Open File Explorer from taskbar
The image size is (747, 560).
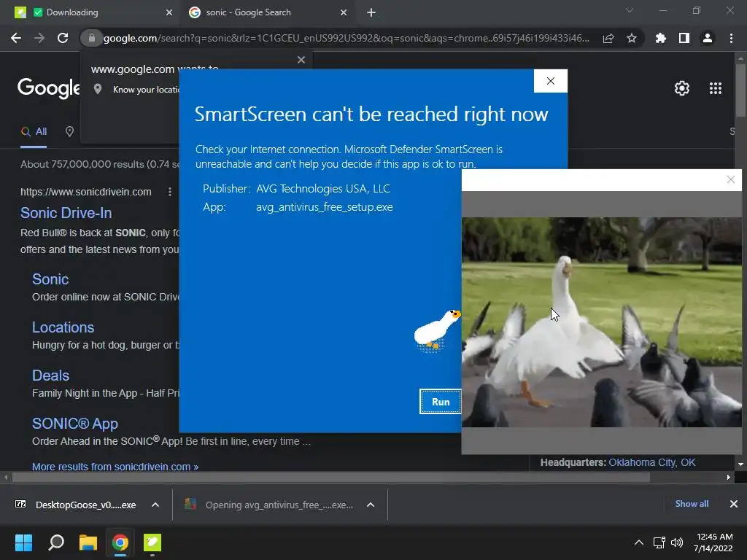click(x=88, y=542)
